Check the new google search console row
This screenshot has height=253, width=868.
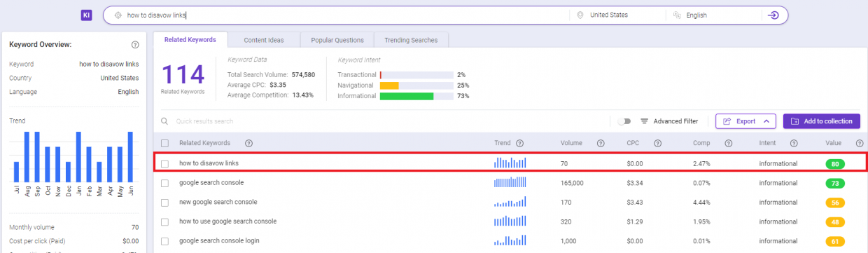(x=164, y=202)
